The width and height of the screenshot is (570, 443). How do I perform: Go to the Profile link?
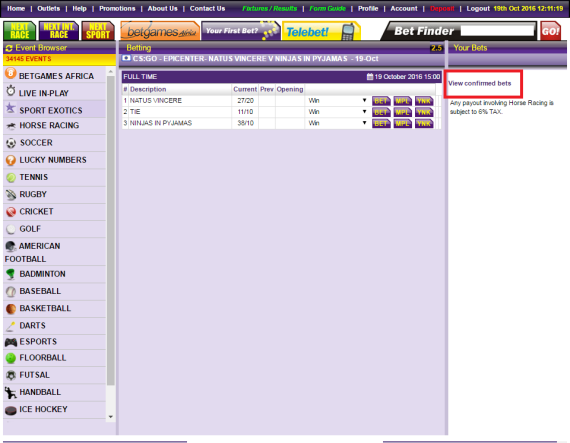coord(368,8)
